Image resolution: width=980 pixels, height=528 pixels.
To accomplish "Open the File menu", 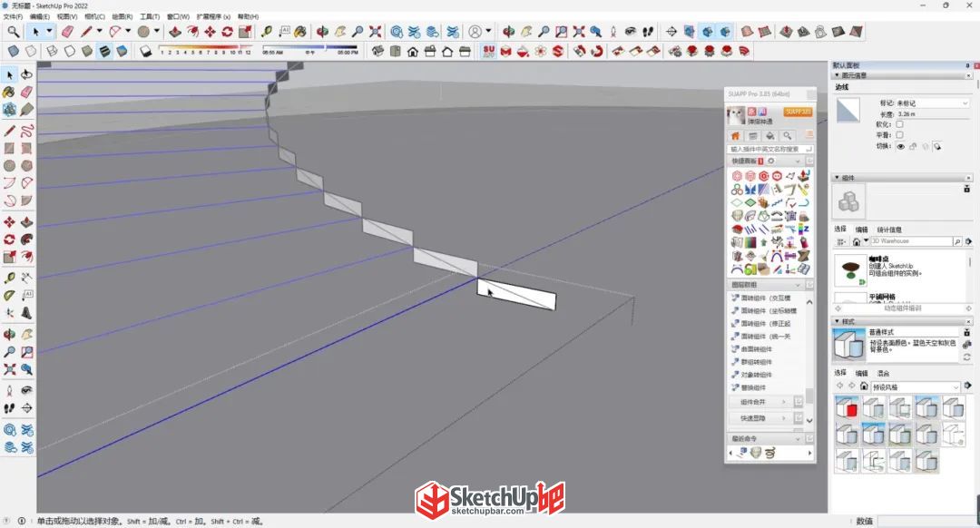I will (x=13, y=17).
